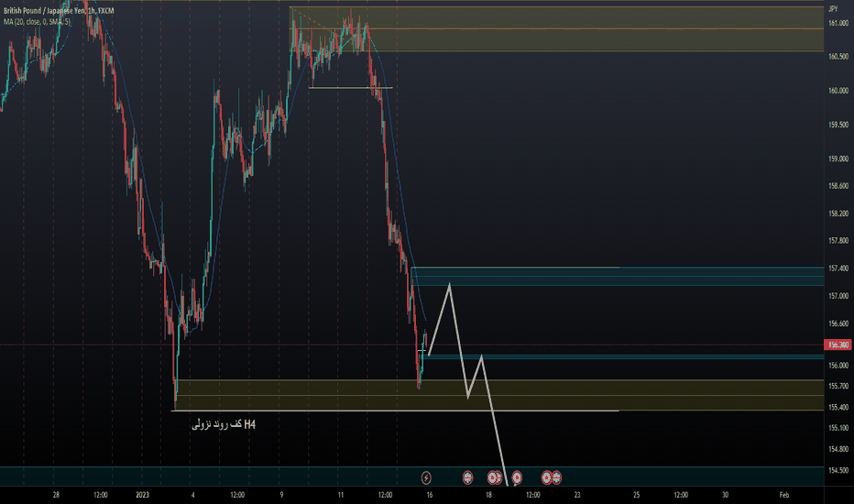Click the 157.800 price axis label

point(838,240)
